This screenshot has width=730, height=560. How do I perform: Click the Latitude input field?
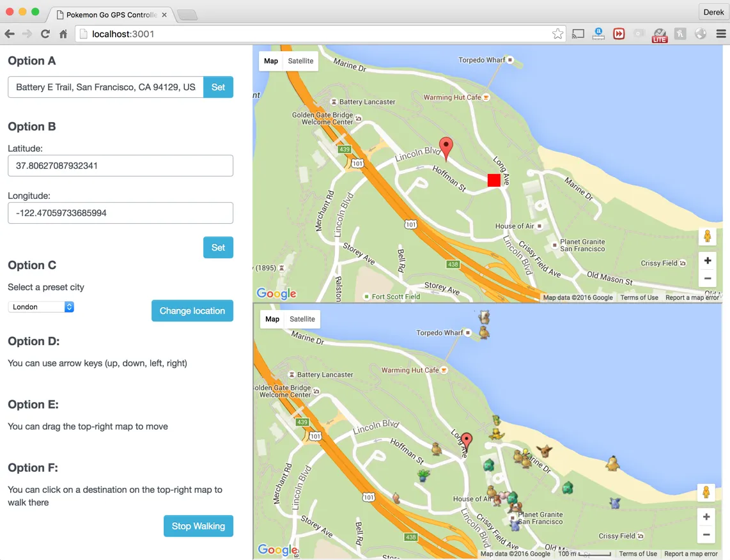pyautogui.click(x=120, y=166)
